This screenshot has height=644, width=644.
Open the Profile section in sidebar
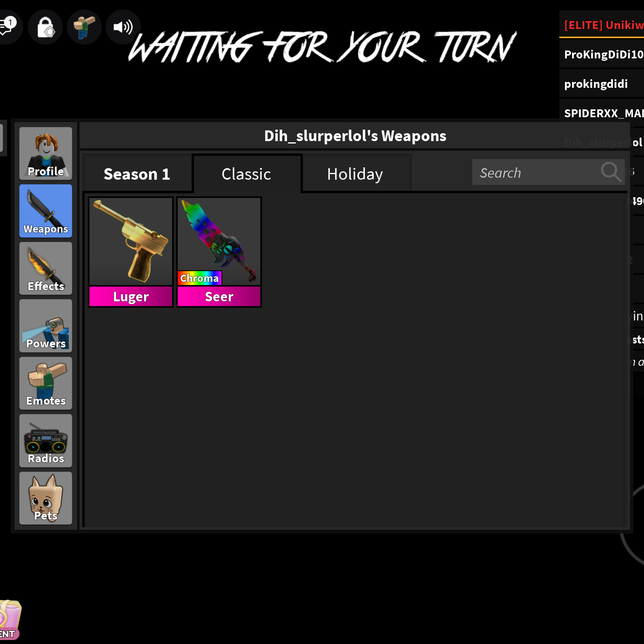[46, 153]
